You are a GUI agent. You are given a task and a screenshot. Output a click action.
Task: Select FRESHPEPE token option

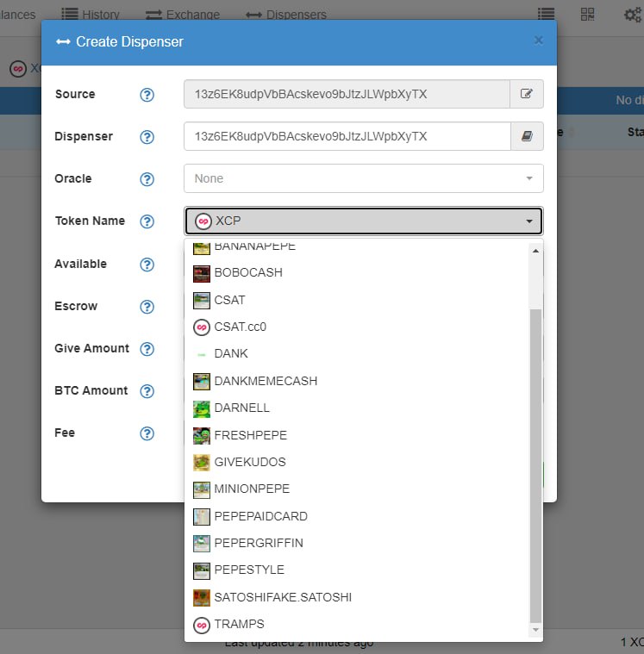coord(357,435)
